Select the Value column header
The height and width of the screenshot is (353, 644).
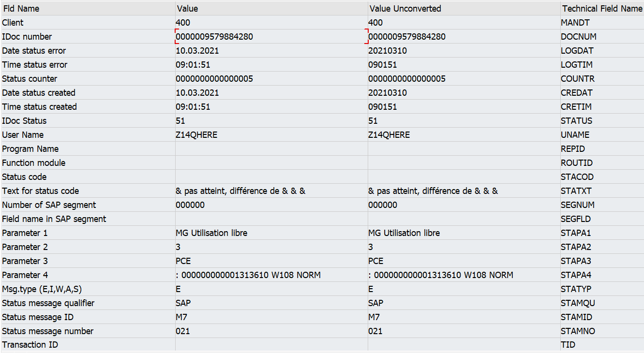[271, 9]
